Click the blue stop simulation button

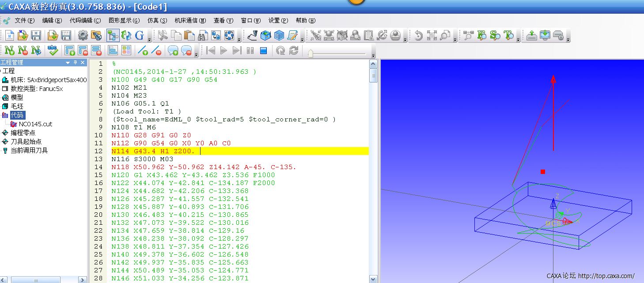(x=263, y=50)
